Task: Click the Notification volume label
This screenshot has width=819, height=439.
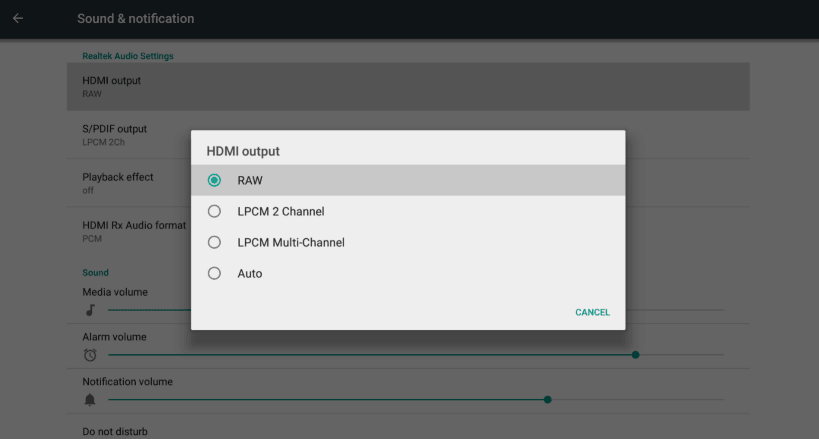Action: 127,382
